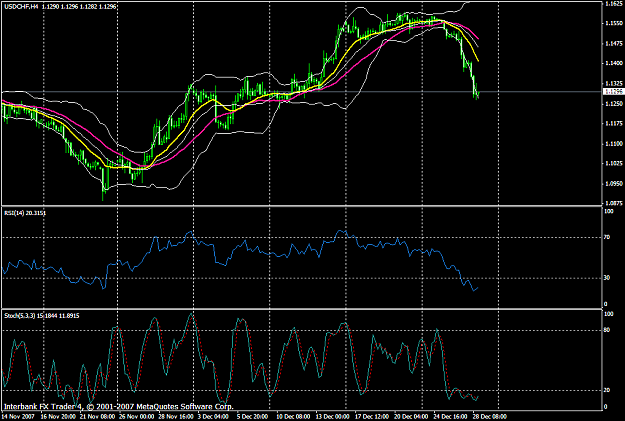This screenshot has height=421, width=625.
Task: Select the magenta moving average line
Action: tap(361, 61)
